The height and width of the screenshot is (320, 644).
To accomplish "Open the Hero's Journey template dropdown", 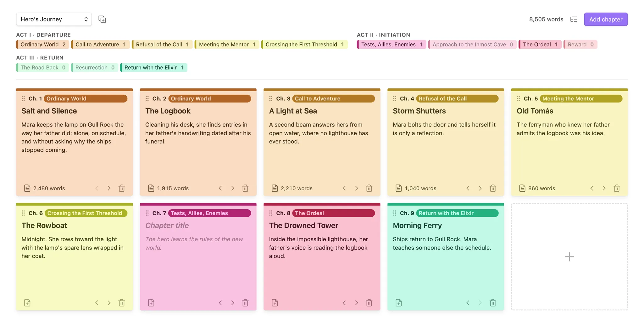I will coord(54,19).
